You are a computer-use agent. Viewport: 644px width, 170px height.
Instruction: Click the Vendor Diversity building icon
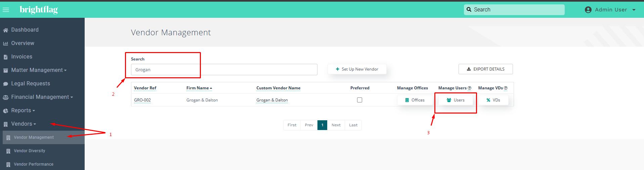pos(8,151)
